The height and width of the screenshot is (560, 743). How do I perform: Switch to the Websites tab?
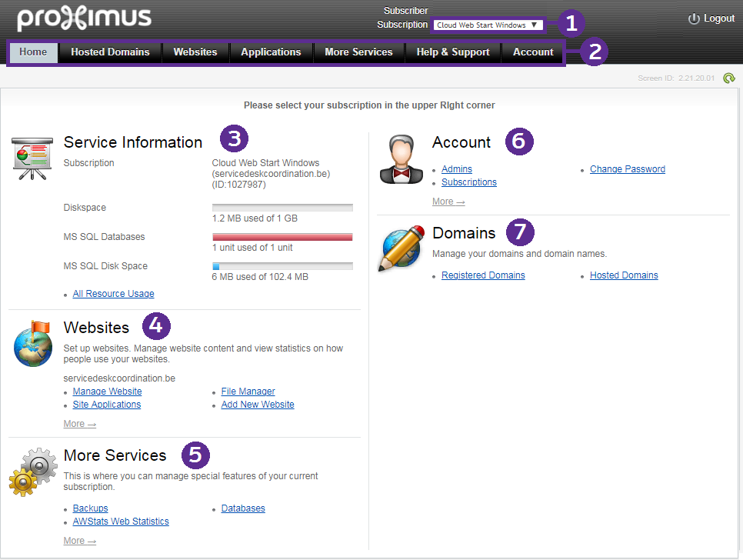[x=195, y=52]
